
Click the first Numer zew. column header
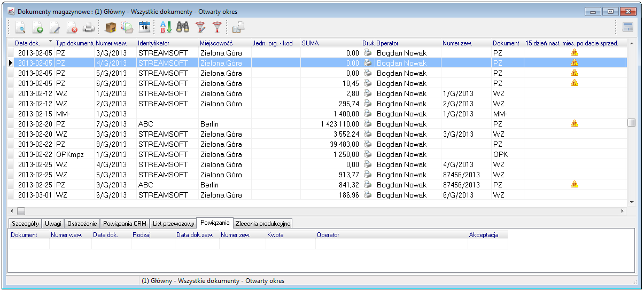click(466, 43)
